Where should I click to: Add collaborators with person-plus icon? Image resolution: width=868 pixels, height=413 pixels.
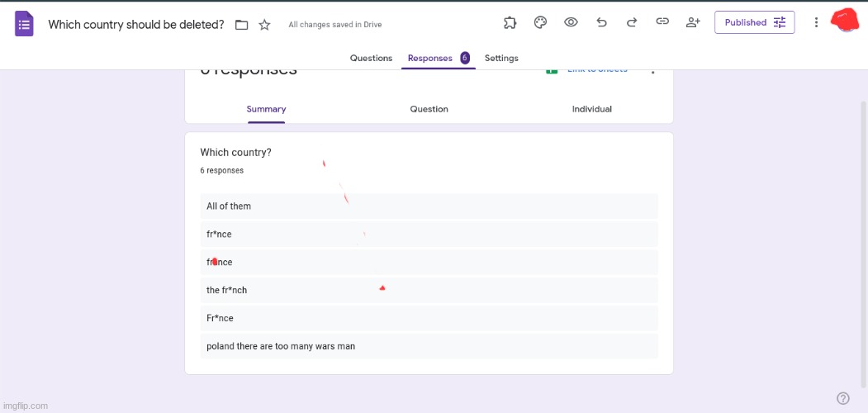pyautogui.click(x=693, y=22)
